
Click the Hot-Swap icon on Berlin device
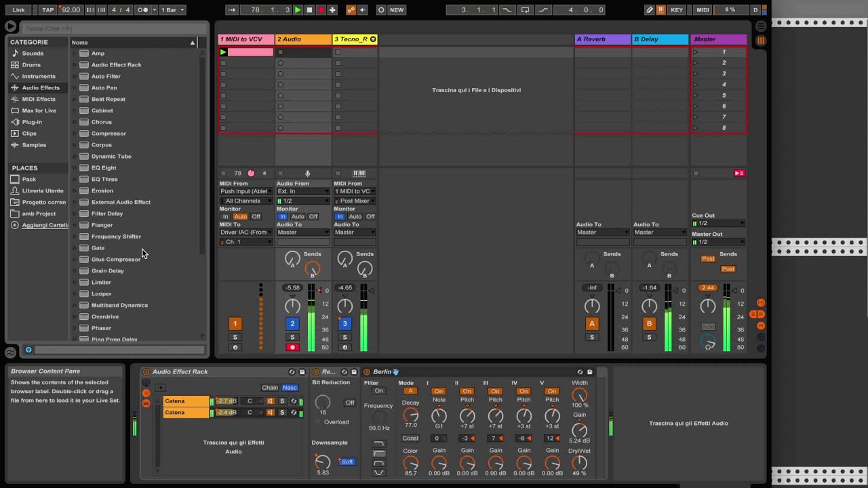[580, 372]
